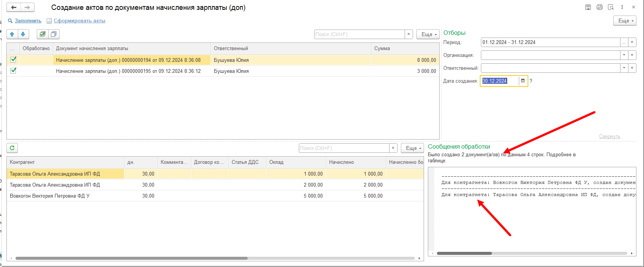Clear the lower search field with the x
644x267 pixels.
click(393, 148)
